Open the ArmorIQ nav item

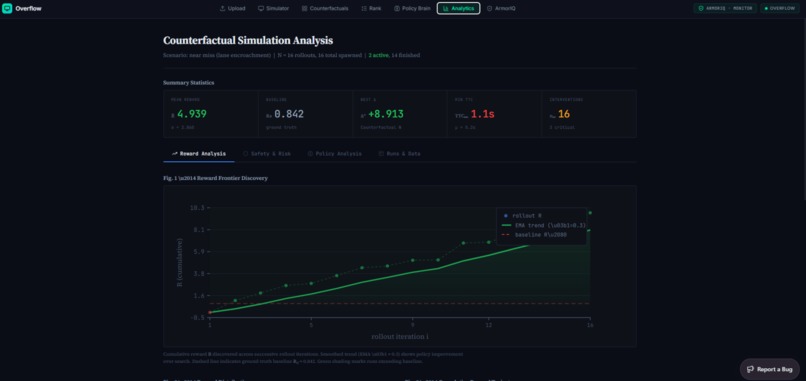coord(501,8)
